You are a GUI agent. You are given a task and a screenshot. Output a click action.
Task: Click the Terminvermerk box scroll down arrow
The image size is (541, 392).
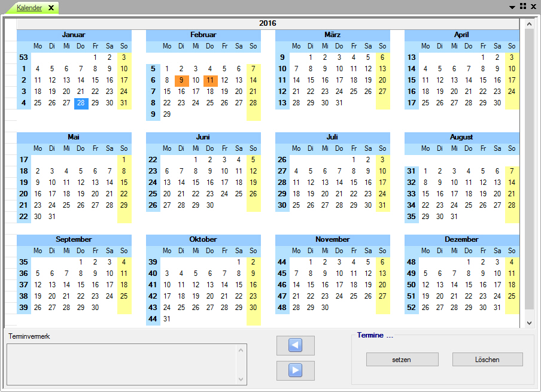(241, 379)
